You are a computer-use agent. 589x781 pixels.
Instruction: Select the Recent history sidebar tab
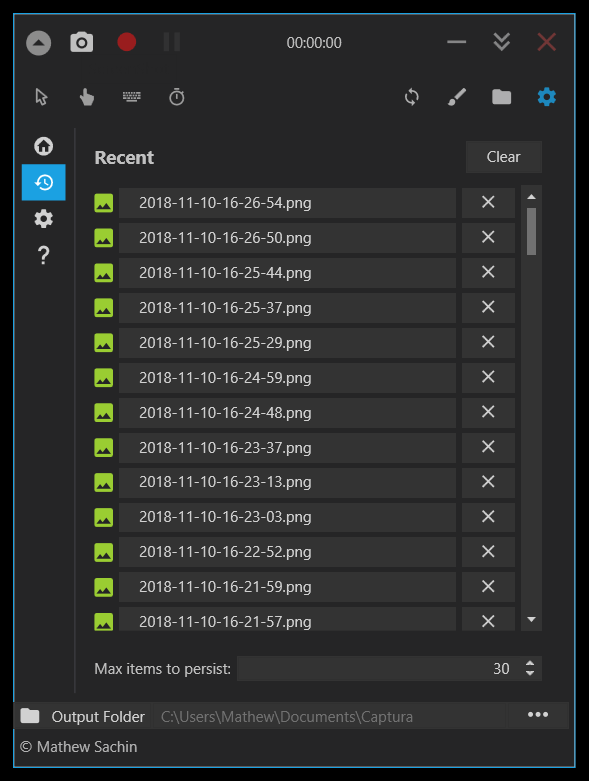(x=44, y=182)
